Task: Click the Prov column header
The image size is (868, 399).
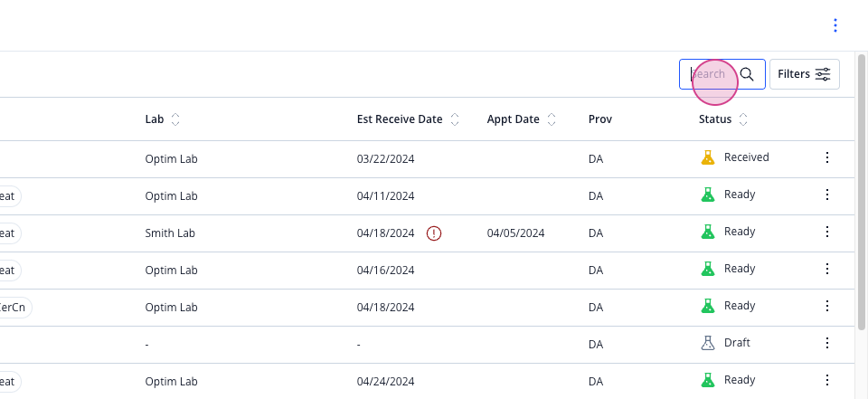Action: [x=600, y=119]
